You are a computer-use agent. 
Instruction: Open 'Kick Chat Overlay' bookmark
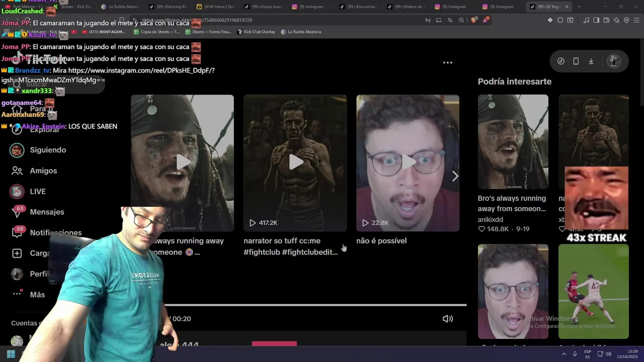click(256, 32)
